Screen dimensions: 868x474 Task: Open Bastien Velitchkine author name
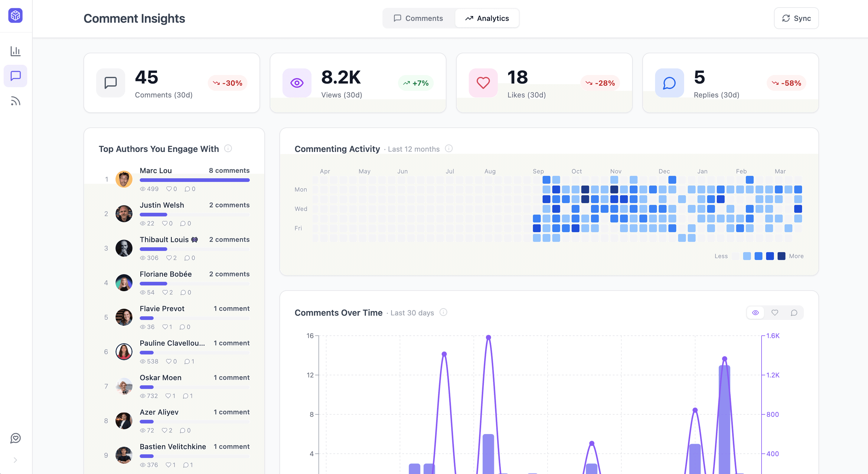(x=173, y=446)
